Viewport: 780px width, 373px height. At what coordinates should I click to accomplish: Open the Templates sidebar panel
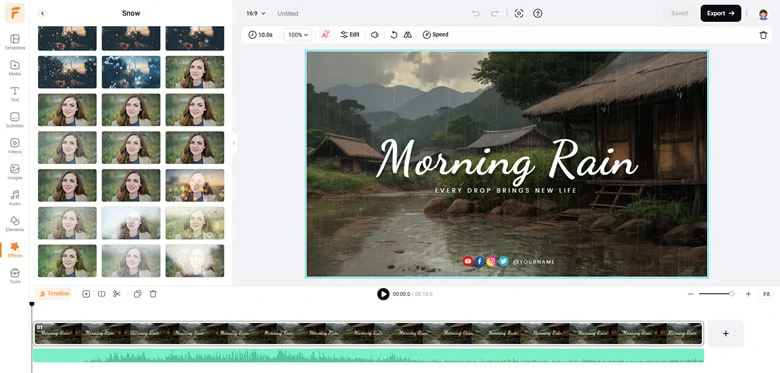click(15, 42)
